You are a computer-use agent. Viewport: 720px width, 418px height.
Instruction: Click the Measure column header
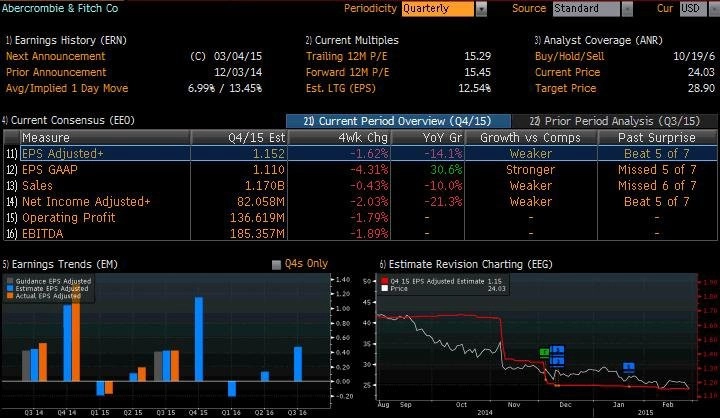point(104,137)
